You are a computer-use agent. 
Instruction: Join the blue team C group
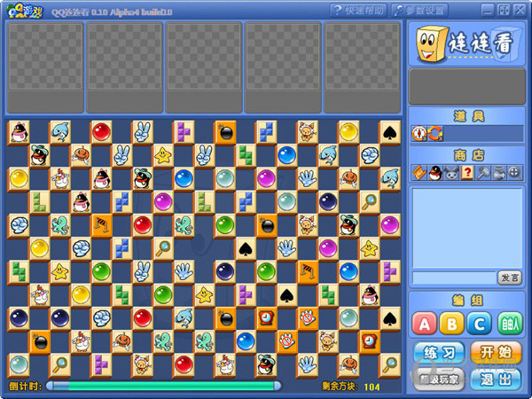coord(481,324)
